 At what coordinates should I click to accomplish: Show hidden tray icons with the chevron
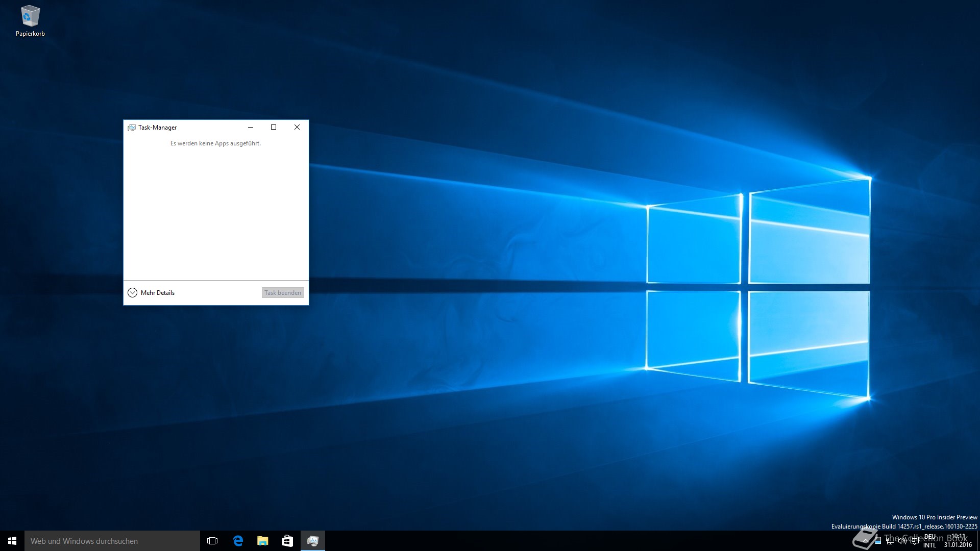pos(866,541)
